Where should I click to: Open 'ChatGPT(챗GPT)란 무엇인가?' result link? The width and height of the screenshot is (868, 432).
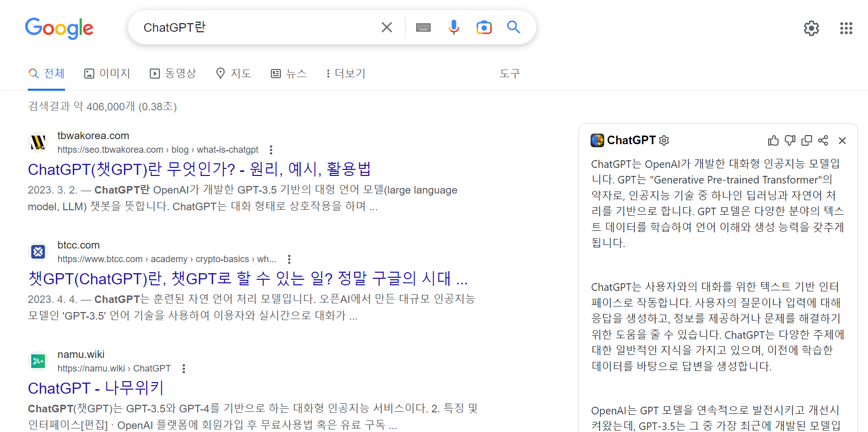point(199,169)
